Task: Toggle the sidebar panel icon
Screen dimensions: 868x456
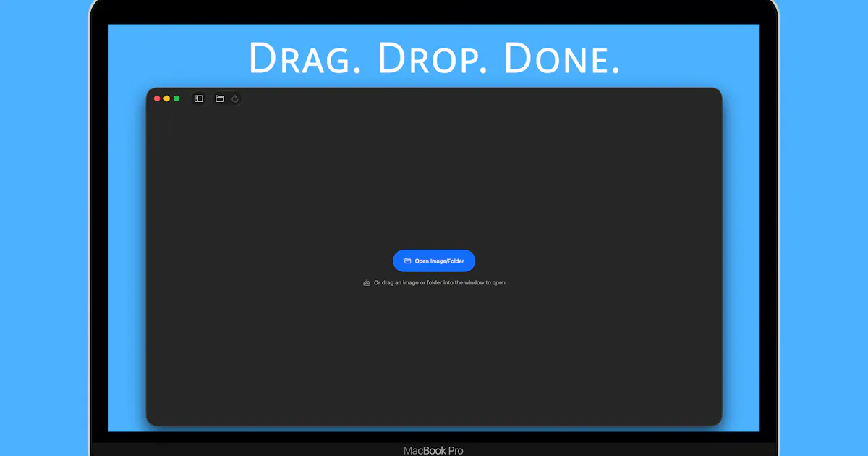Action: [199, 98]
